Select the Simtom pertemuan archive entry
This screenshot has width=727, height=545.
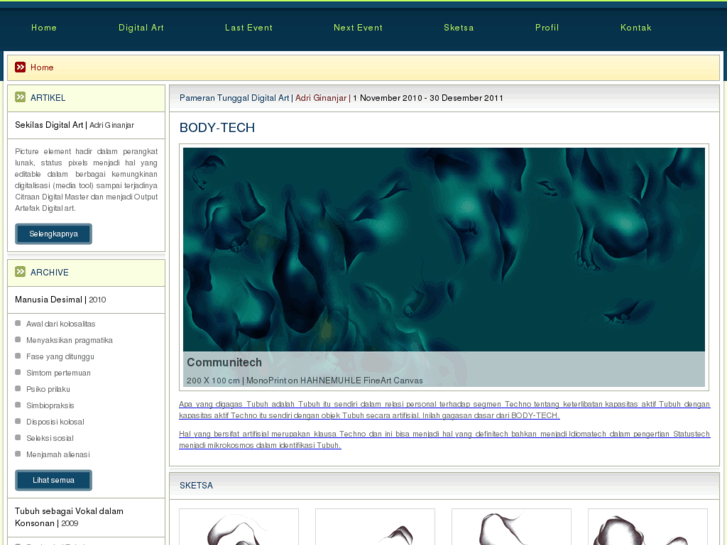coord(58,373)
